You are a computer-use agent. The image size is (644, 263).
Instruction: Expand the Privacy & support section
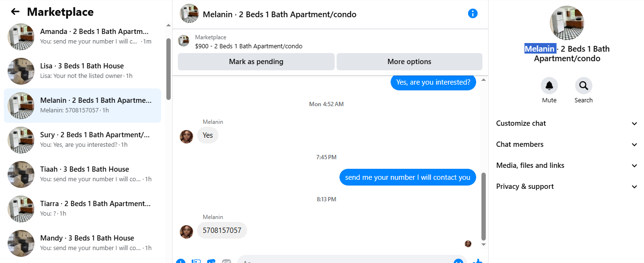tap(567, 186)
